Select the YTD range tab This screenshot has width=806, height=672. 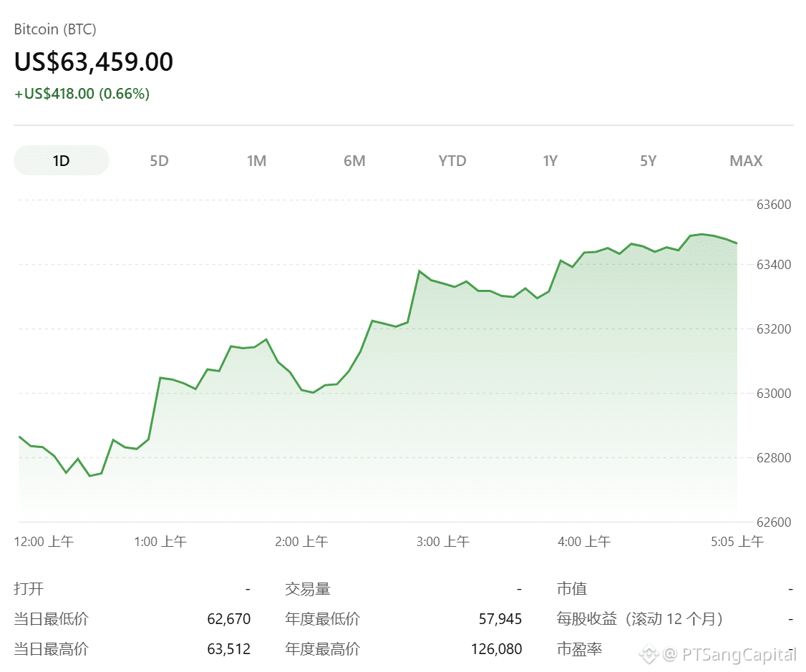point(452,161)
